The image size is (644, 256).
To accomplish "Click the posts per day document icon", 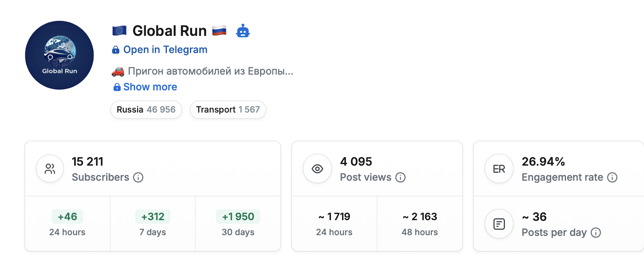I will 499,224.
